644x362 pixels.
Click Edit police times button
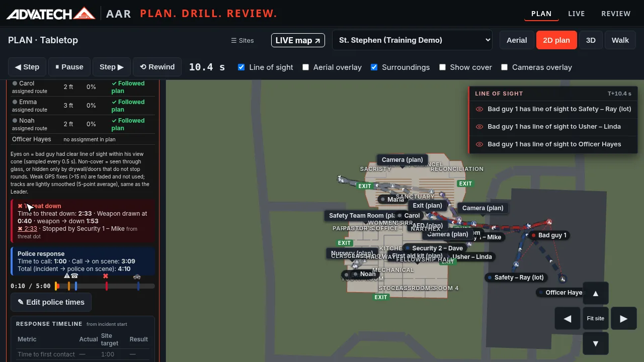point(51,302)
